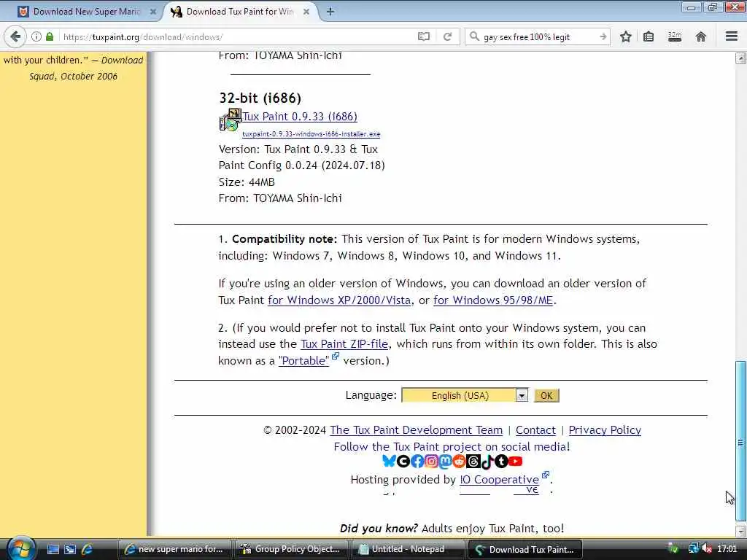747x560 pixels.
Task: Click the network tray icon
Action: click(693, 548)
